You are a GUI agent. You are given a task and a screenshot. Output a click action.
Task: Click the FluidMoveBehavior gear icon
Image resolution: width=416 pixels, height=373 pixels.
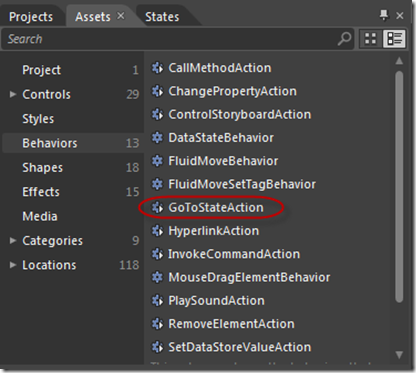pyautogui.click(x=157, y=161)
